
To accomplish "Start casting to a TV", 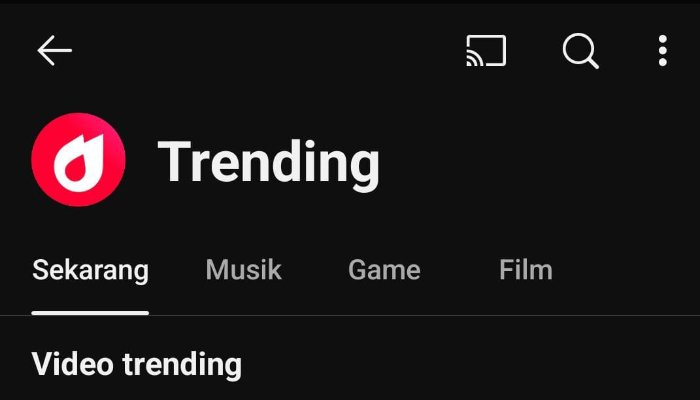I will [x=486, y=51].
